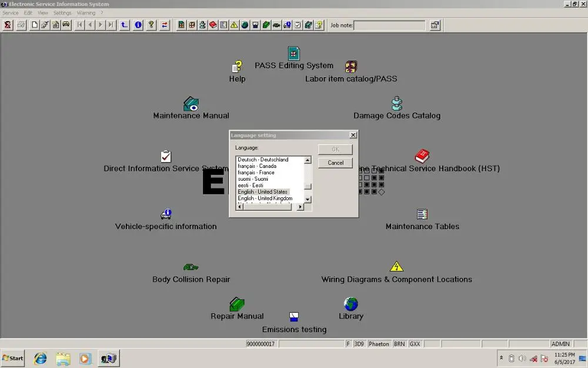The width and height of the screenshot is (588, 368).
Task: Click into the Job note field
Action: pos(389,25)
